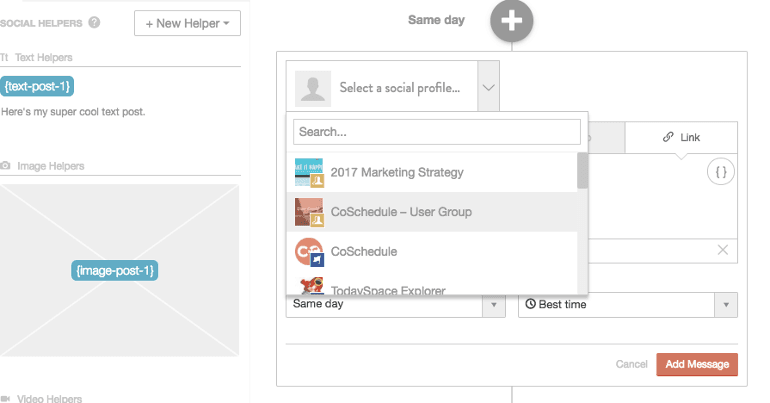The height and width of the screenshot is (403, 770).
Task: Focus the profile Search field
Action: tap(437, 132)
